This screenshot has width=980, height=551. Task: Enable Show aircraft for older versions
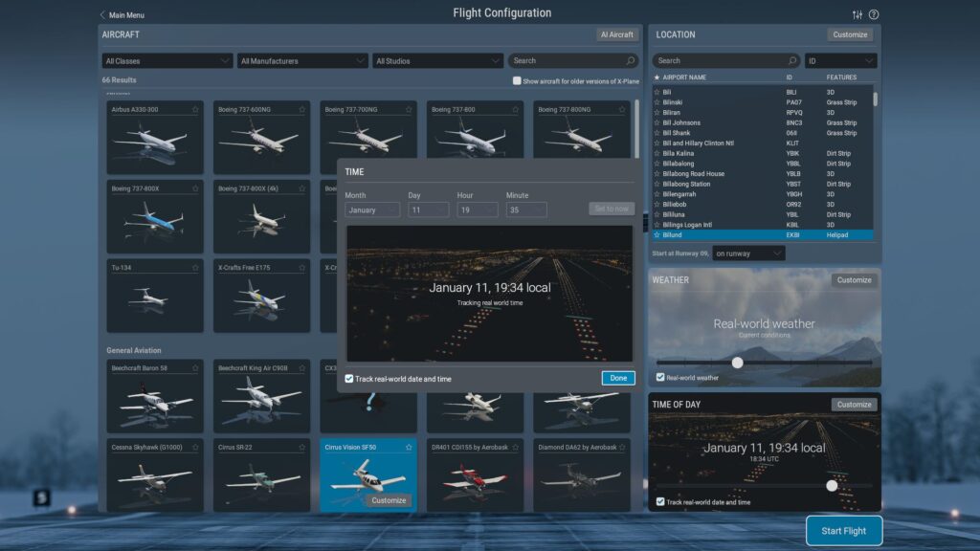517,80
